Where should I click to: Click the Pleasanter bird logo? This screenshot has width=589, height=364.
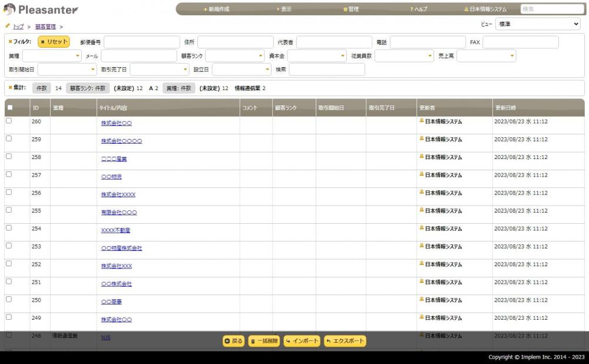click(9, 9)
